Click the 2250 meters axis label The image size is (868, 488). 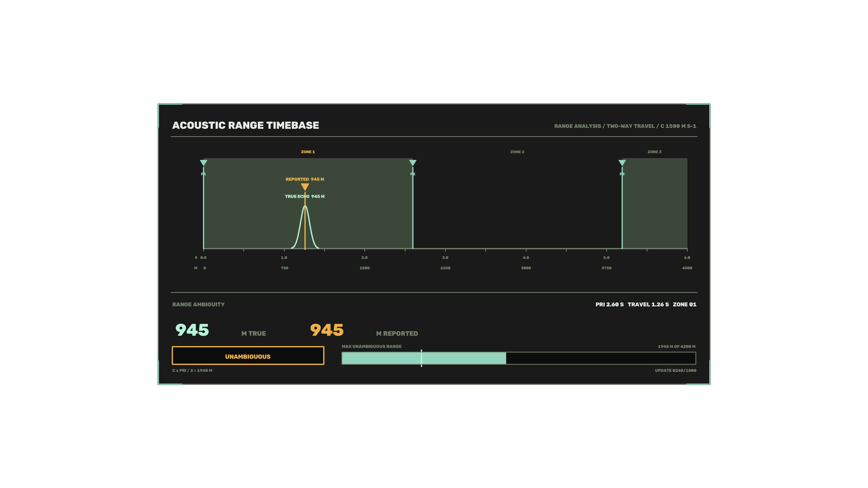445,268
